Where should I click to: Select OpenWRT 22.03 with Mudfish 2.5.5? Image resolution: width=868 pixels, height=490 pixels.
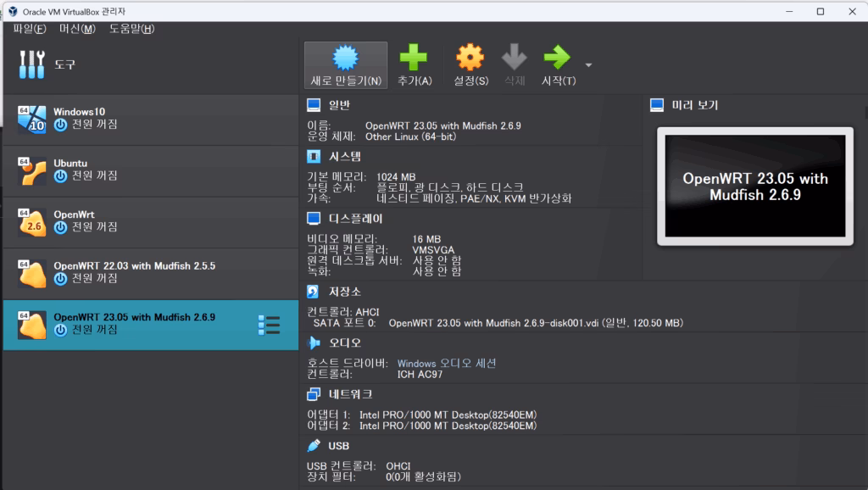point(151,274)
